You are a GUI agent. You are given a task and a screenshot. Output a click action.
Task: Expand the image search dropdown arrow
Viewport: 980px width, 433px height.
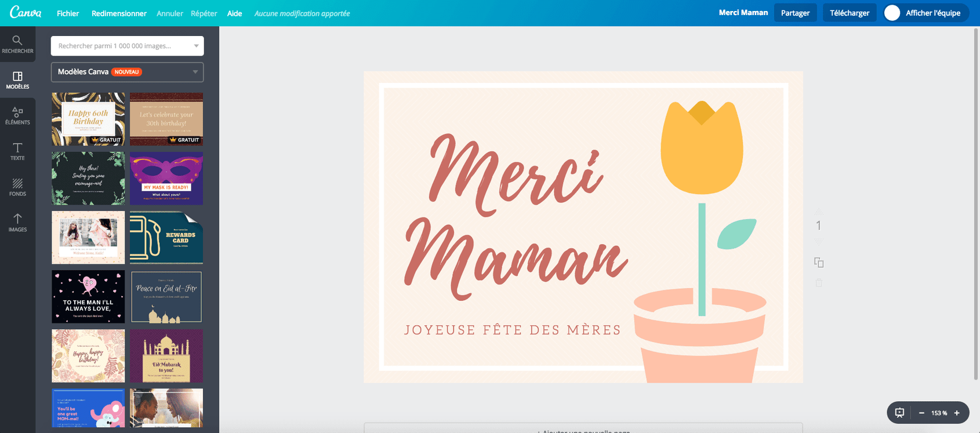point(196,46)
